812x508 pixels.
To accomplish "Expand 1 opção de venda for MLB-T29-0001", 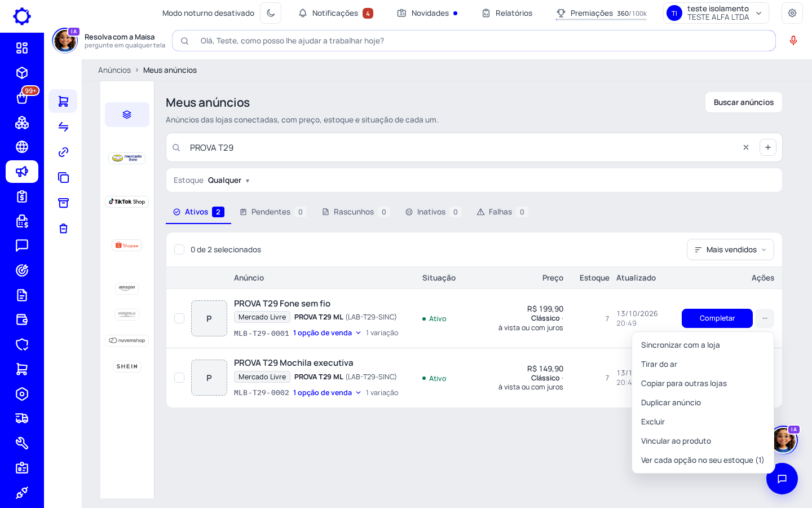I will tap(327, 333).
